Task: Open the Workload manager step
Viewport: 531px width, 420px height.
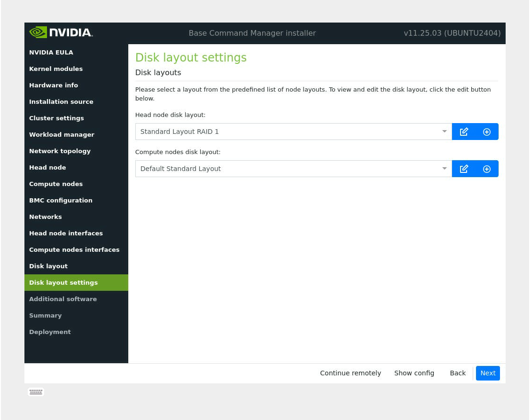Action: click(62, 134)
